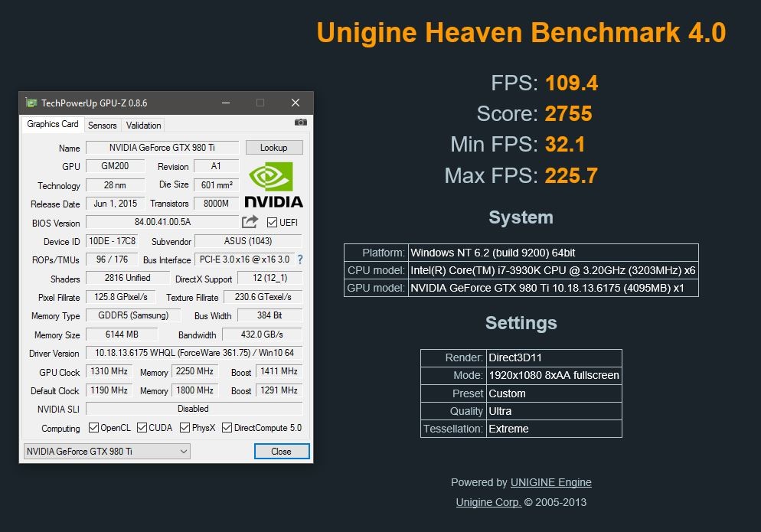
Task: Click the Texture Fillrate value 230.6 GTexel/s
Action: [263, 297]
